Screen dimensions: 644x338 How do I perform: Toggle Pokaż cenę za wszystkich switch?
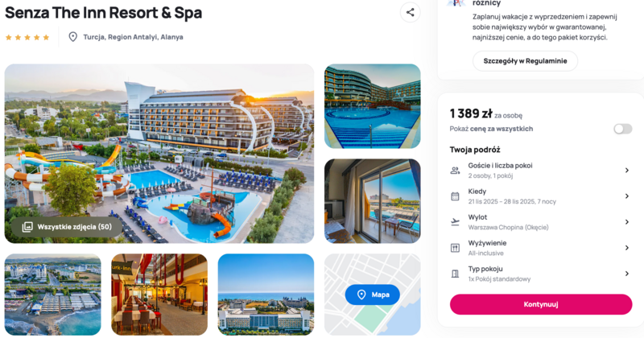coord(622,129)
